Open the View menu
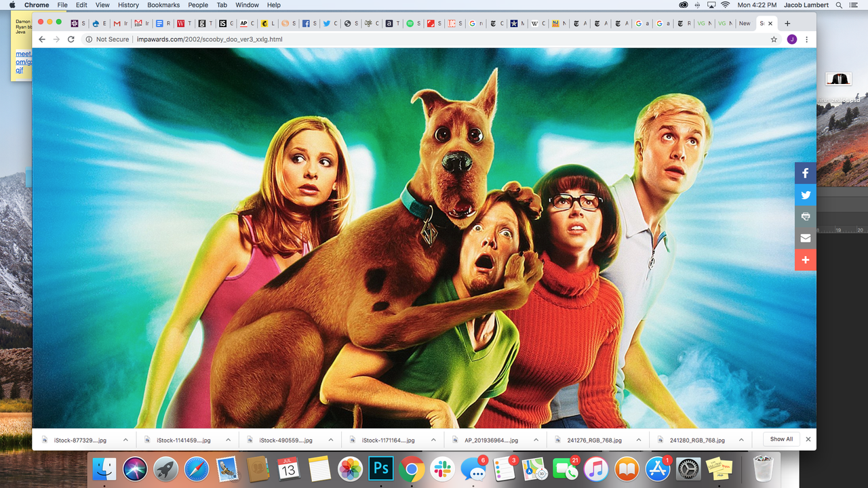The width and height of the screenshot is (868, 488). click(102, 5)
